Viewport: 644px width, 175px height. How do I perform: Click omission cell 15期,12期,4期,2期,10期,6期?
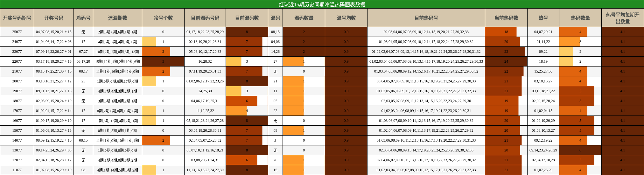click(117, 61)
